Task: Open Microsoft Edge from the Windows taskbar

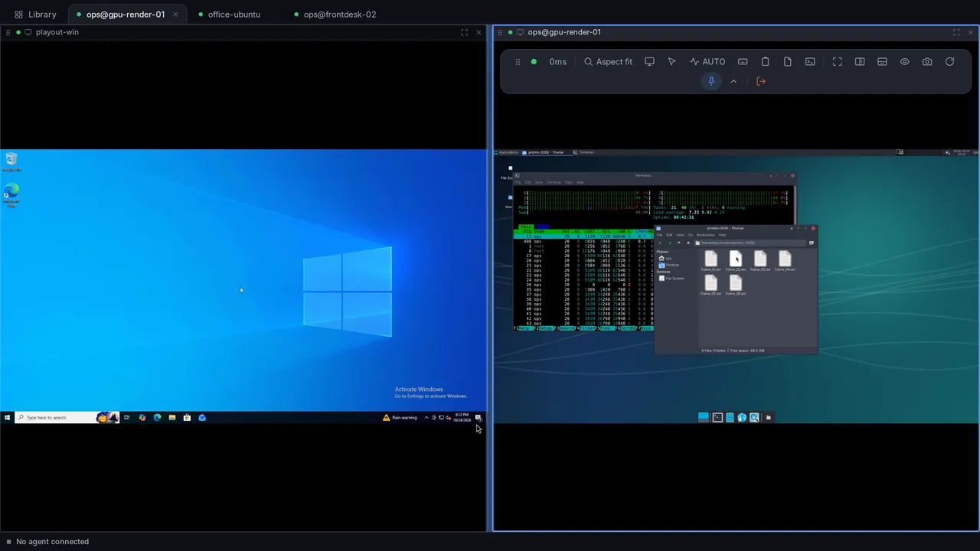Action: point(157,418)
